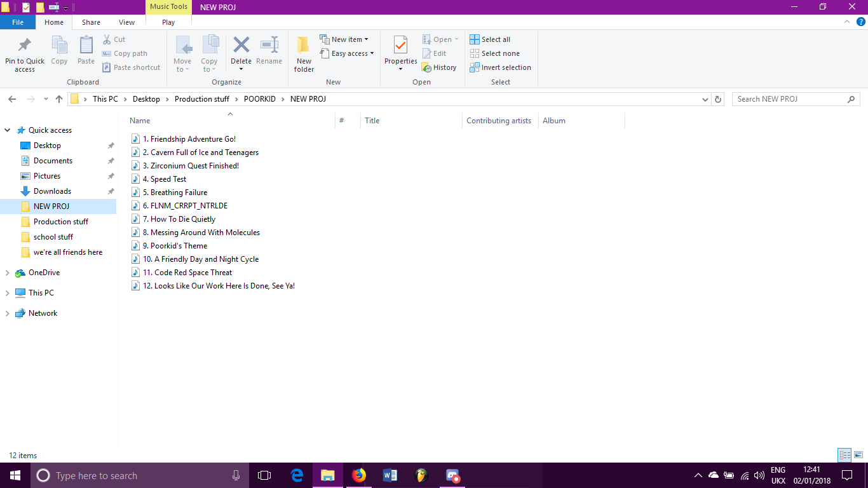
Task: Switch to Details view icon
Action: tap(844, 455)
